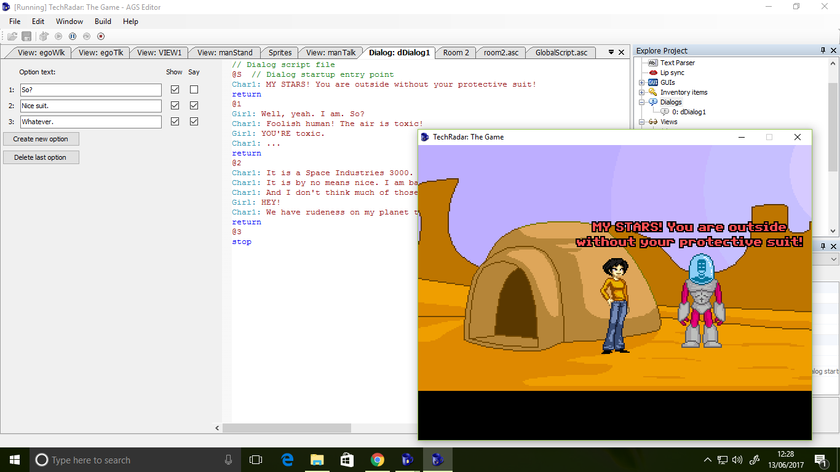
Task: Click the Windows Start button
Action: pos(14,460)
